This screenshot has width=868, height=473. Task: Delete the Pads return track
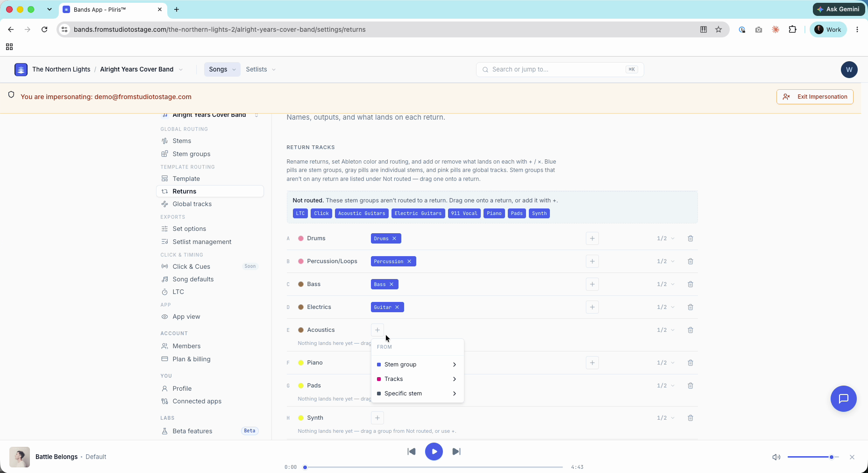[x=690, y=386]
